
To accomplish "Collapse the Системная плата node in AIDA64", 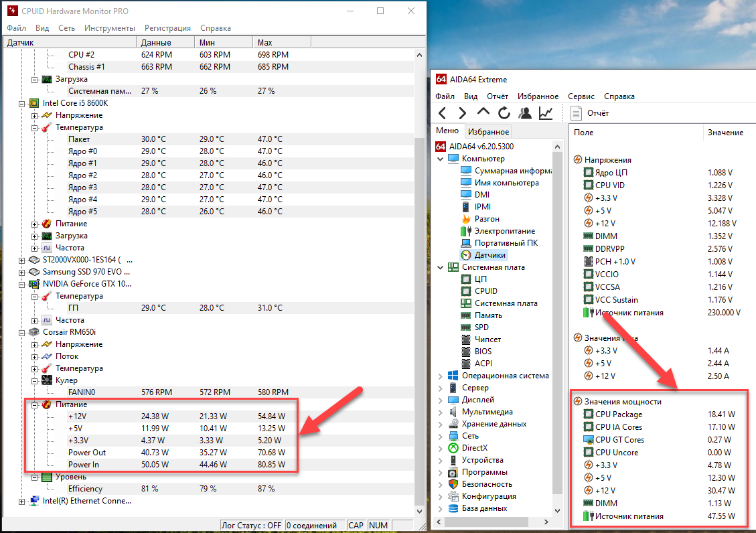I will pos(440,267).
